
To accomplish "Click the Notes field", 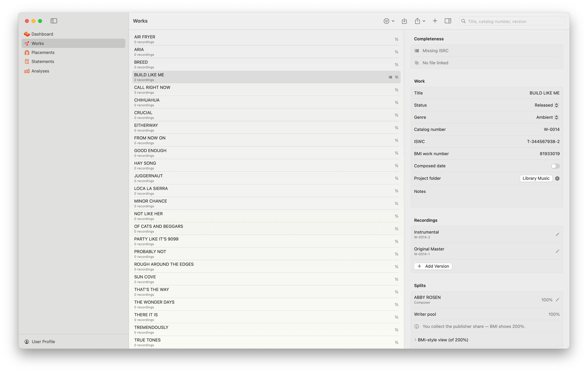I will tap(487, 197).
